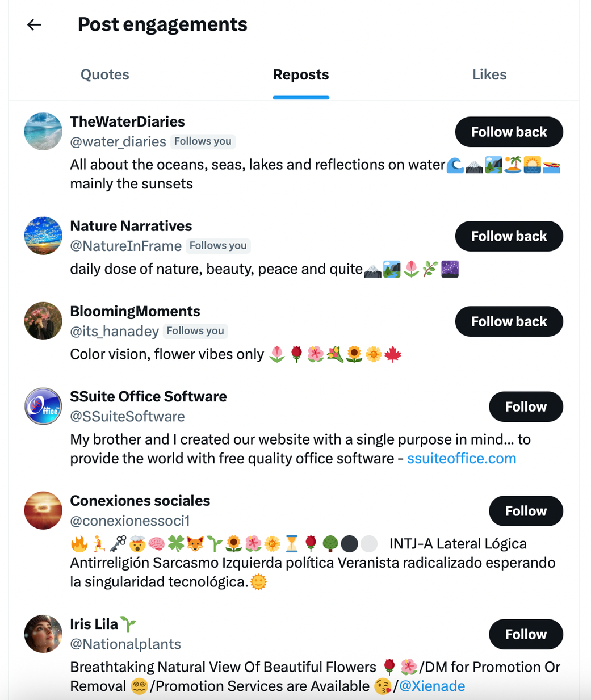The image size is (591, 700).
Task: Follow back TheWaterDiaries
Action: 509,132
